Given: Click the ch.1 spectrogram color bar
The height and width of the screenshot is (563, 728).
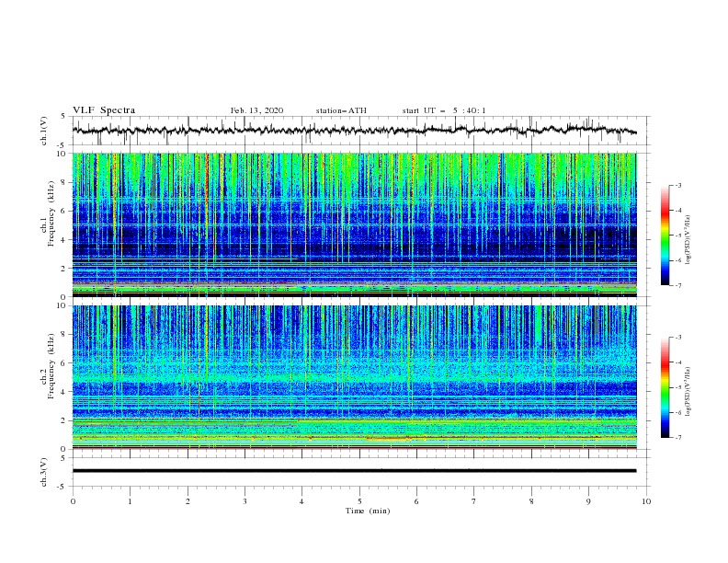Looking at the screenshot, I should coord(665,235).
